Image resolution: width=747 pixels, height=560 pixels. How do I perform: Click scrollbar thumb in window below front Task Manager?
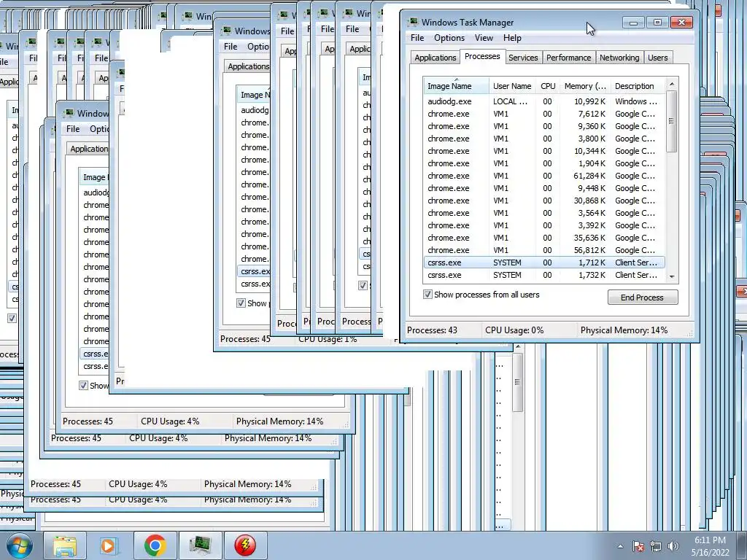pos(517,382)
